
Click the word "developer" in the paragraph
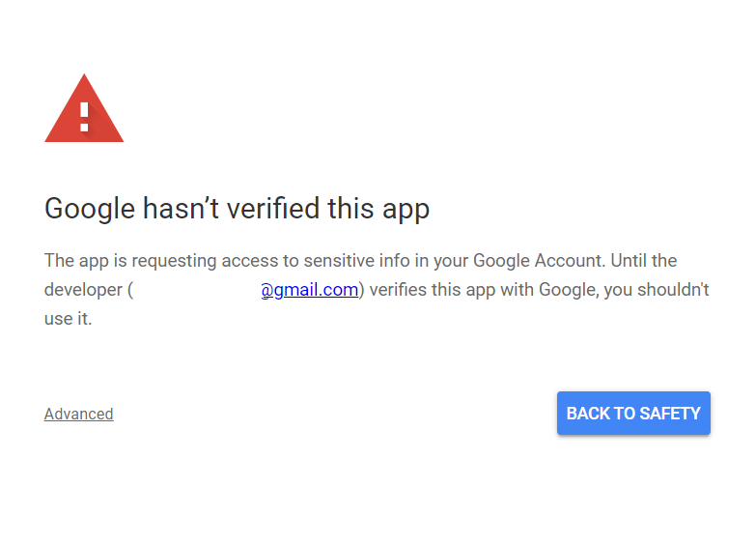tap(83, 289)
